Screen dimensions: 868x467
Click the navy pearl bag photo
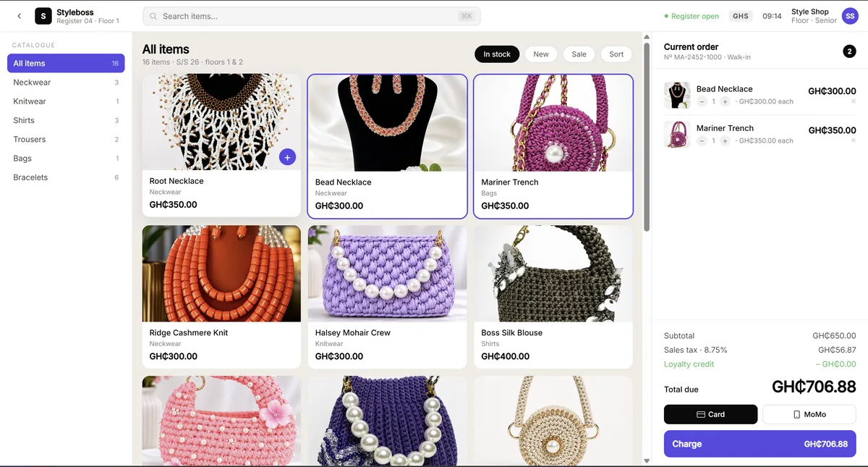[387, 421]
